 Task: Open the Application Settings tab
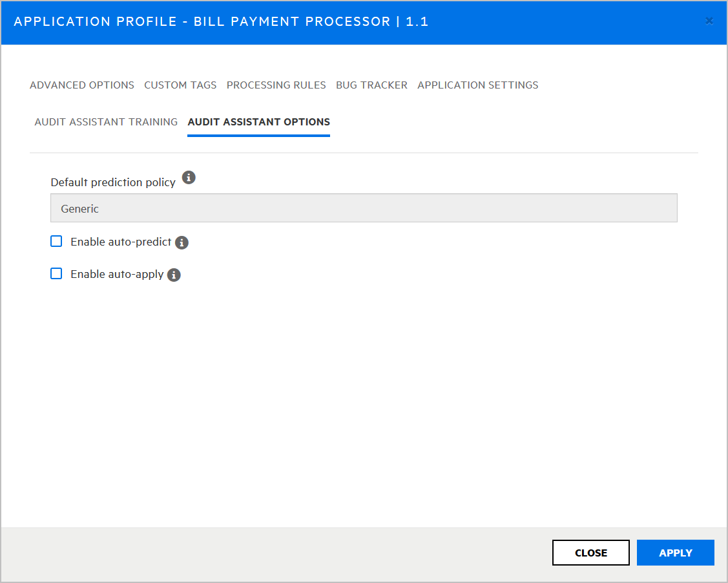click(477, 85)
